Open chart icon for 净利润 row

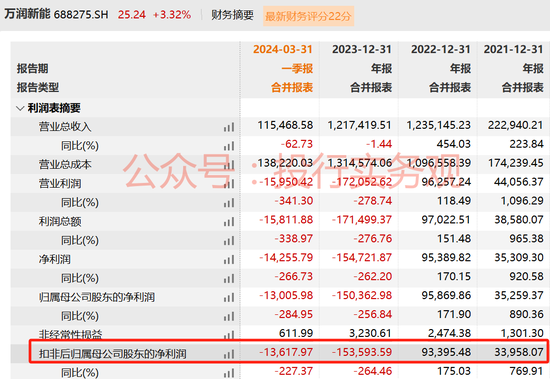pos(229,260)
